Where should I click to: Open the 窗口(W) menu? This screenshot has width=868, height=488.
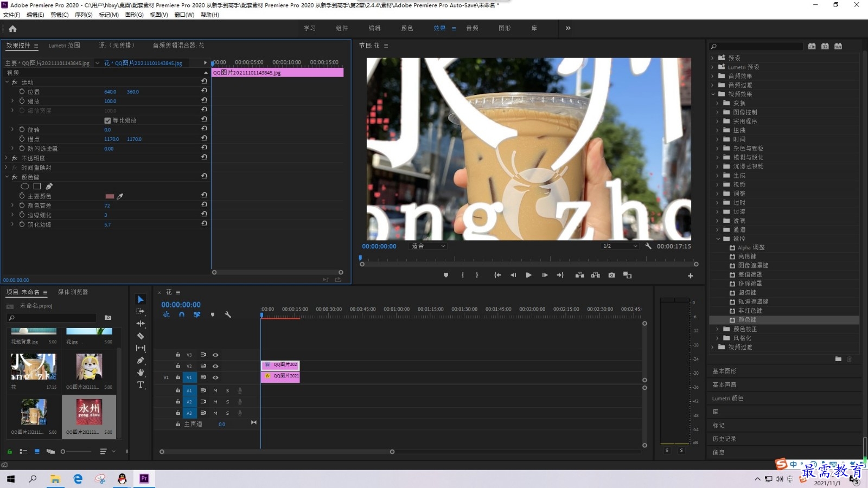point(184,15)
